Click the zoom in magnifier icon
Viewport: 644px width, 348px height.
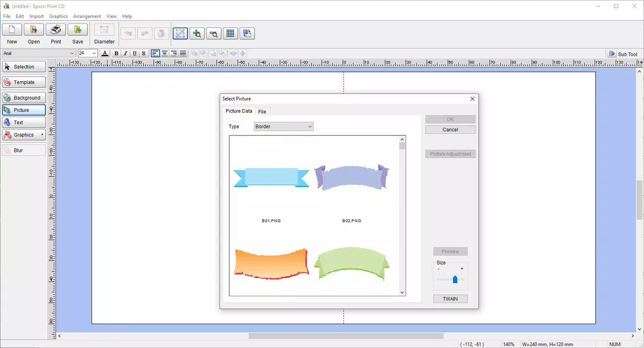[x=197, y=33]
